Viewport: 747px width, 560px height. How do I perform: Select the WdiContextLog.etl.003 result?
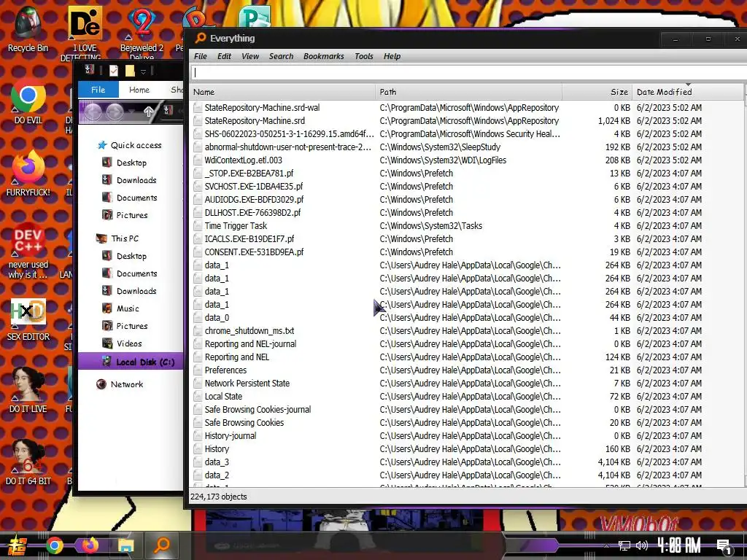(x=466, y=160)
